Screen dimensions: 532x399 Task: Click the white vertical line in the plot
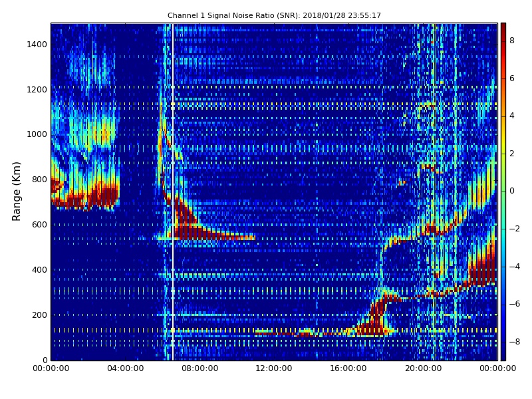(x=173, y=192)
